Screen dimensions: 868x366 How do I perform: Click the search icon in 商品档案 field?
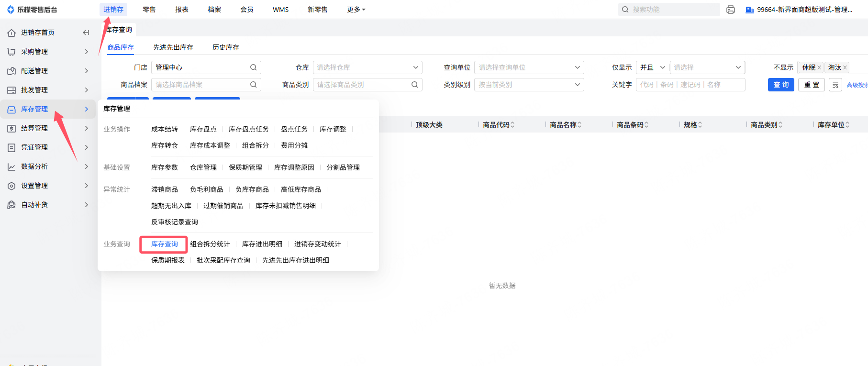pyautogui.click(x=253, y=85)
